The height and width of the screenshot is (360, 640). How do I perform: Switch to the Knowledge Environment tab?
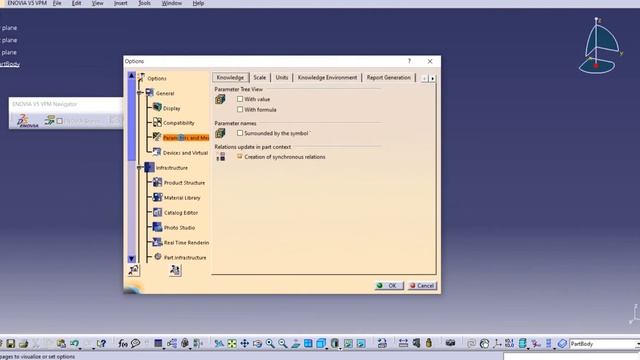coord(327,78)
